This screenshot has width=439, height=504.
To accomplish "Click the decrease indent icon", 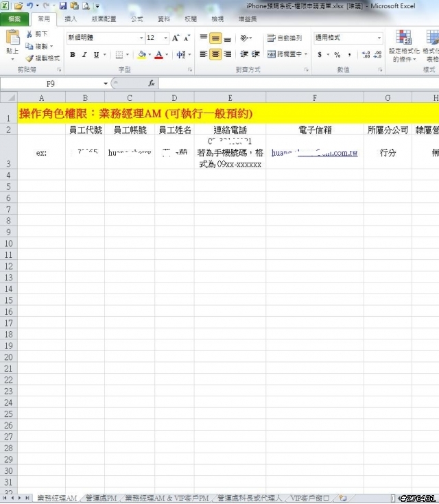I will (244, 54).
